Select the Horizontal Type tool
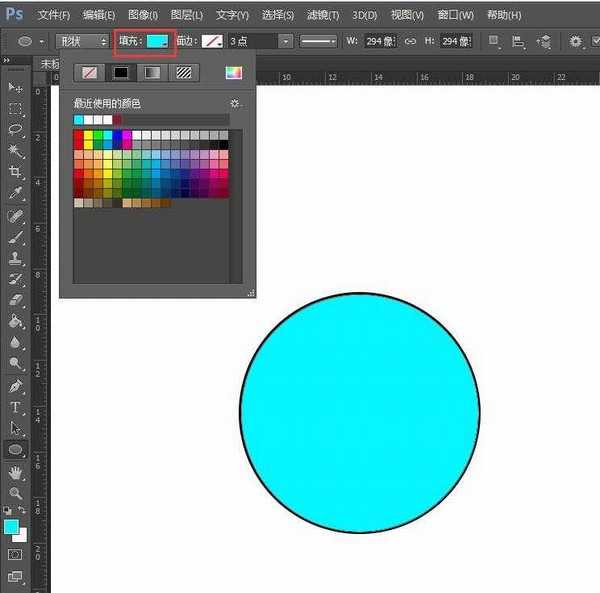This screenshot has width=600, height=593. pos(16,407)
